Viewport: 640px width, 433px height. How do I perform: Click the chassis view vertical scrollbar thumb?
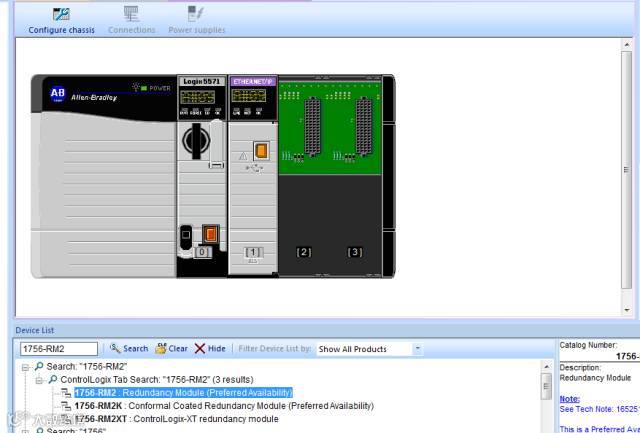pos(627,169)
